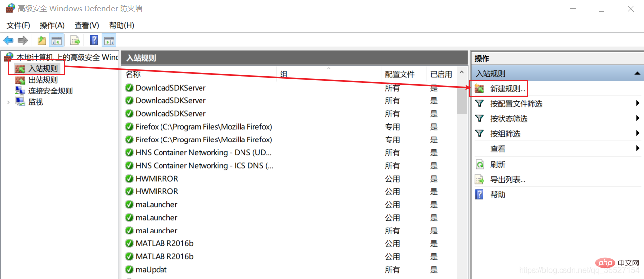
Task: Click the blue question mark help toolbar icon
Action: pyautogui.click(x=94, y=40)
